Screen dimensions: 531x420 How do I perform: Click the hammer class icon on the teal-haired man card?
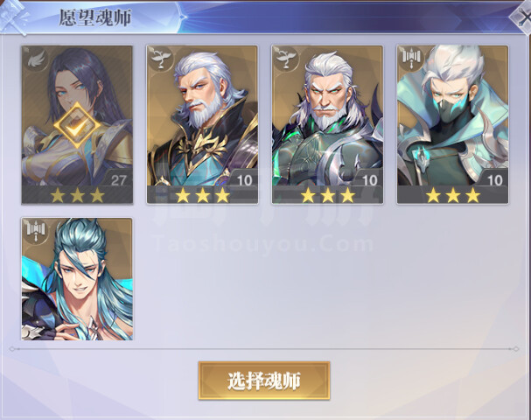[36, 231]
